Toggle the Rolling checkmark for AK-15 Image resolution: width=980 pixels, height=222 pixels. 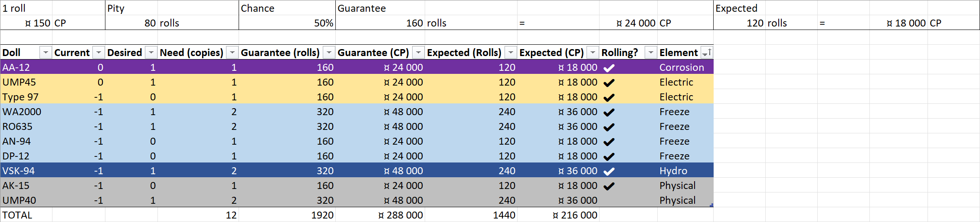click(x=609, y=186)
